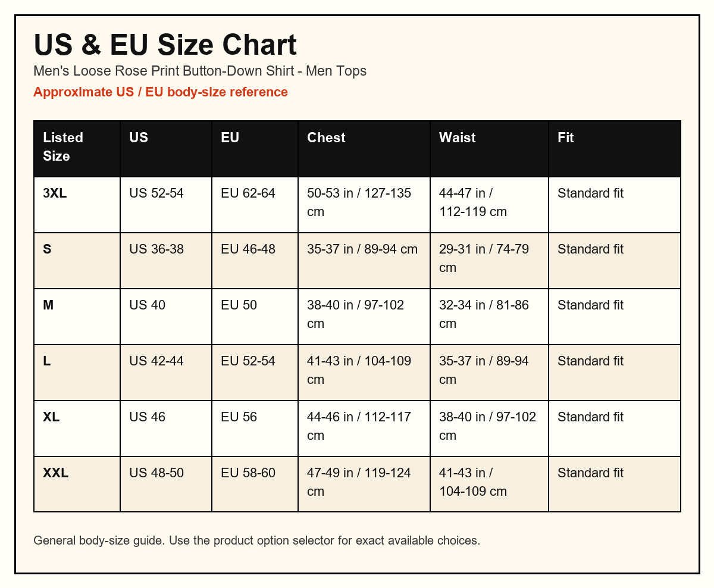This screenshot has height=588, width=714.
Task: Click the US & EU Size Chart title
Action: (165, 45)
